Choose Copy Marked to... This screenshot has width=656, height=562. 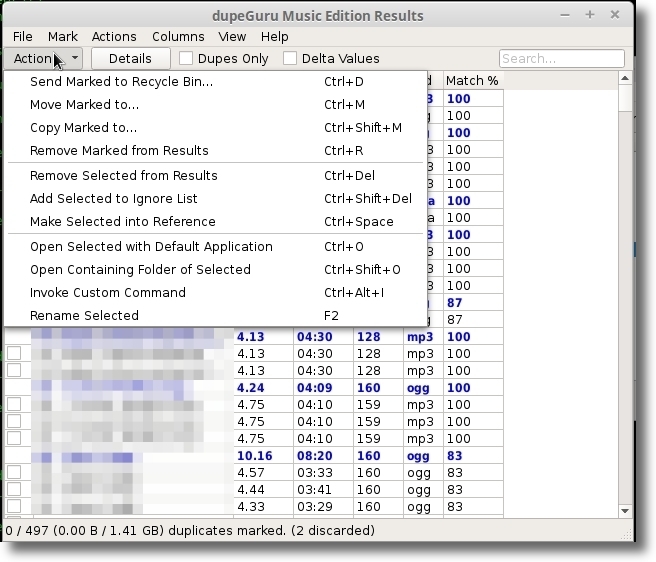click(x=215, y=128)
